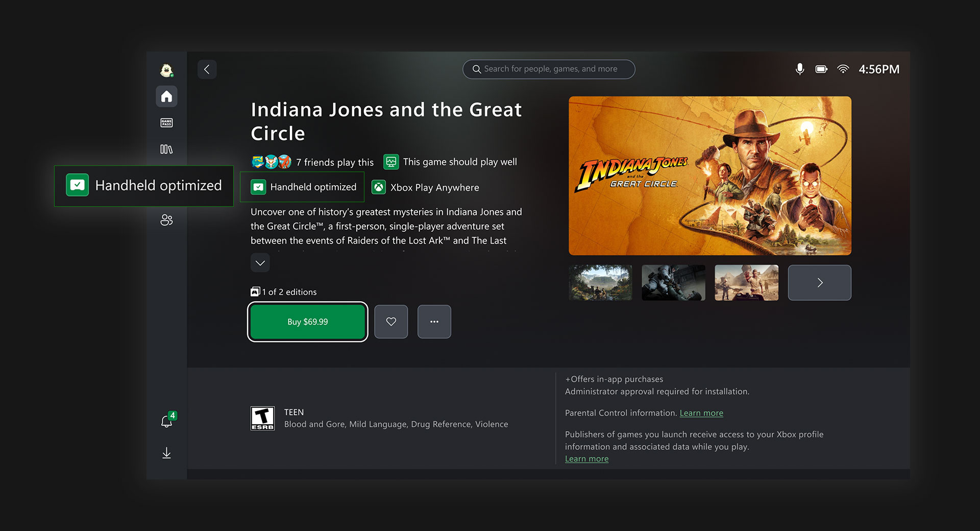Open the next screenshots arrow button
980x531 pixels.
[819, 282]
